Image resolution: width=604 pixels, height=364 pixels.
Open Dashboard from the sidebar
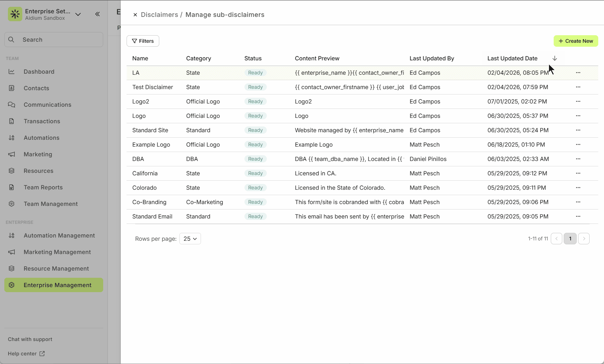coord(39,72)
